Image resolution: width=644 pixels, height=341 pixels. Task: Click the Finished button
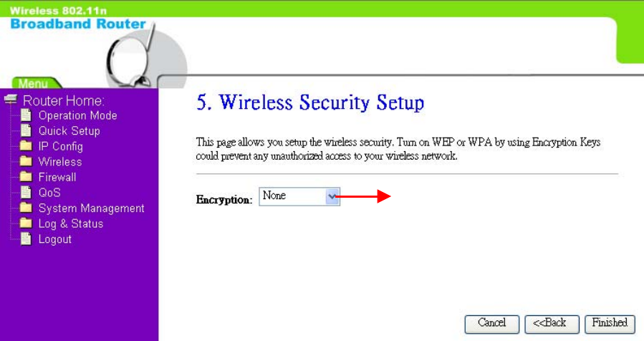[610, 324]
